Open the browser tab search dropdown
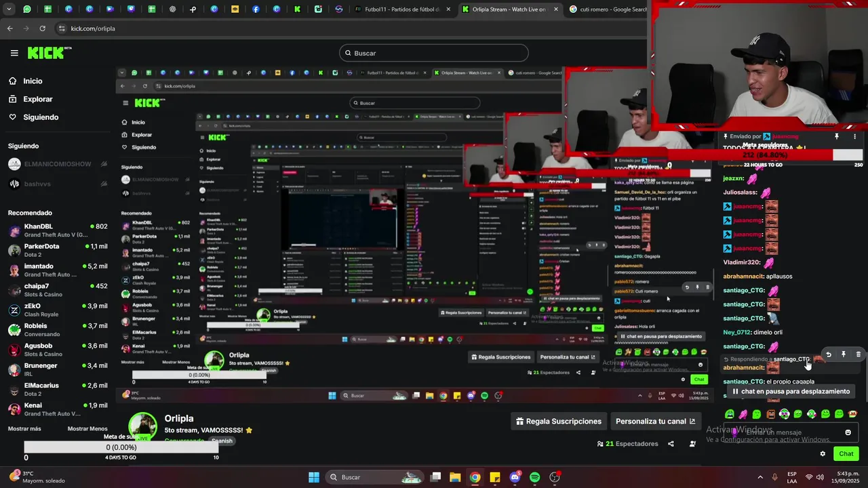Viewport: 868px width, 488px height. tap(9, 9)
